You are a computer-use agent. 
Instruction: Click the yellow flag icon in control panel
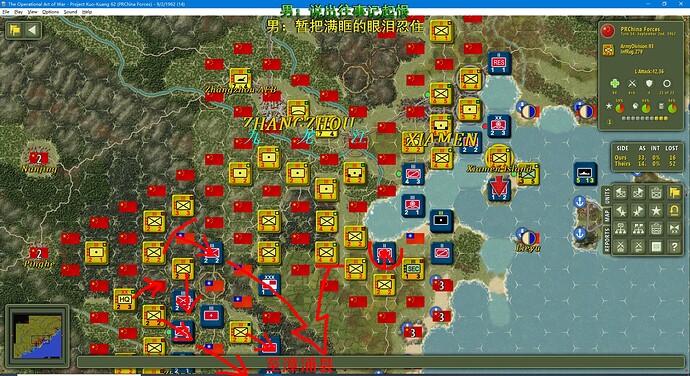tap(675, 192)
